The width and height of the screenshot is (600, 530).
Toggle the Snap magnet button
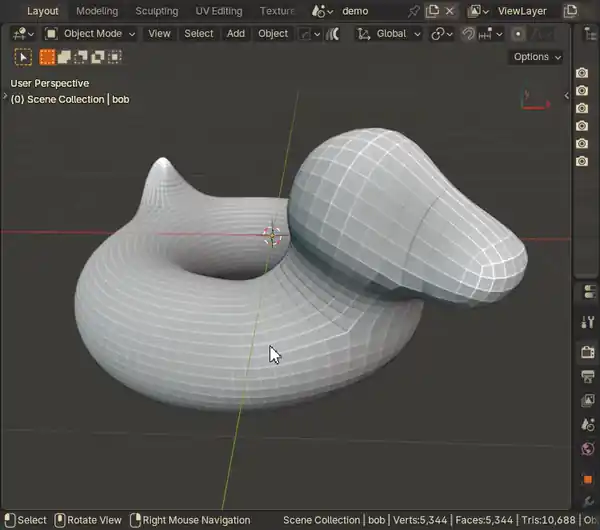pyautogui.click(x=468, y=34)
